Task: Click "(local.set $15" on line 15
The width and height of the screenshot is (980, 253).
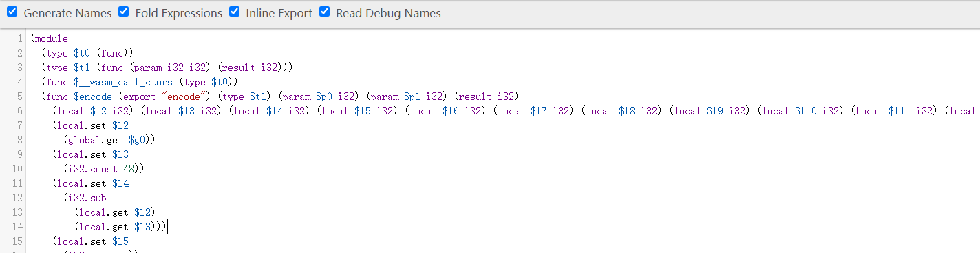Action: click(90, 241)
